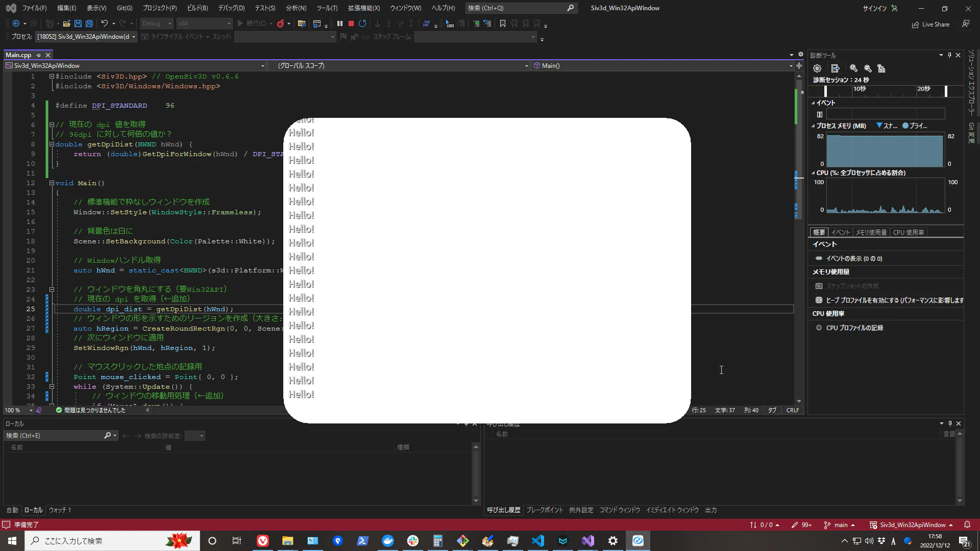Navigate backward with the blue arrow
This screenshot has height=551, width=980.
[16, 23]
